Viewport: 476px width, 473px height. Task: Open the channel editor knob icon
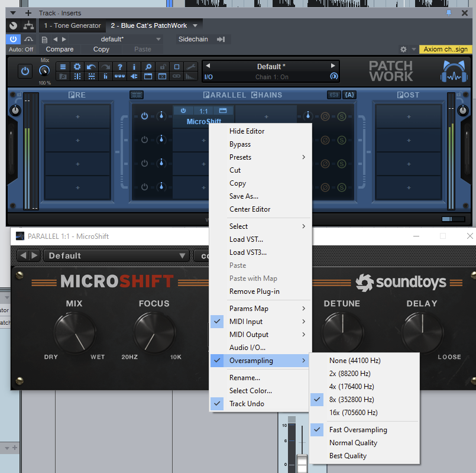[x=13, y=25]
